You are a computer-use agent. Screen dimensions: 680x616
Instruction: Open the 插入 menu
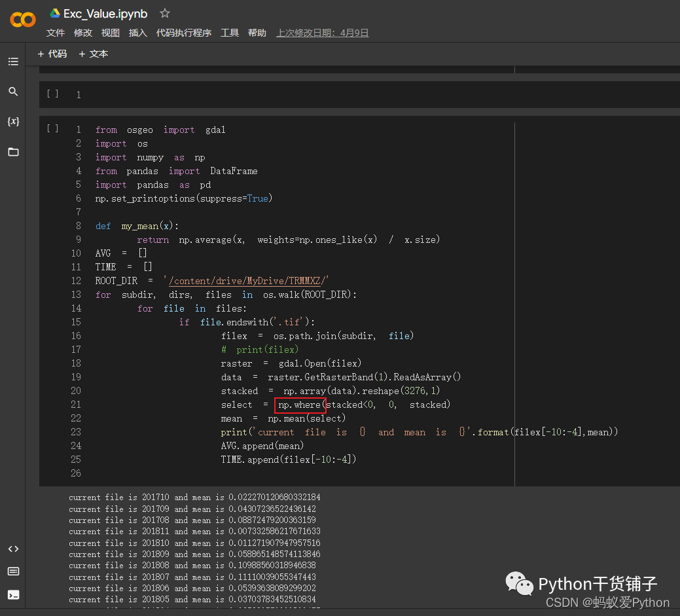click(138, 33)
